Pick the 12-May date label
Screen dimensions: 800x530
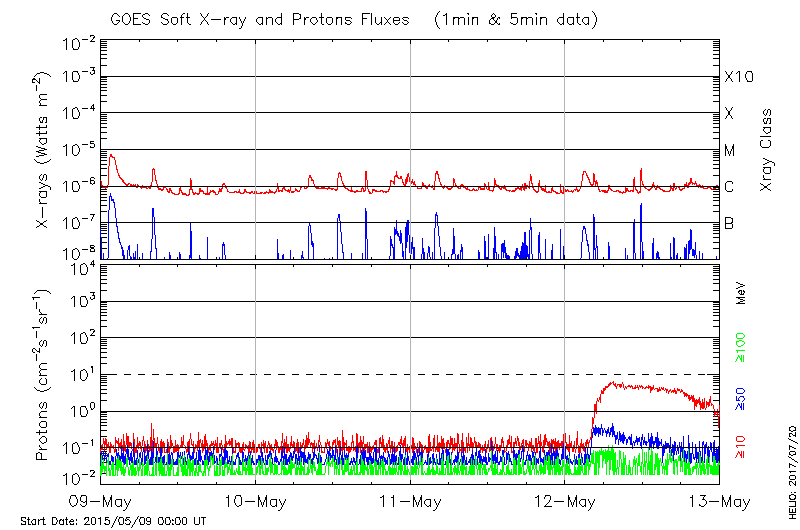565,501
